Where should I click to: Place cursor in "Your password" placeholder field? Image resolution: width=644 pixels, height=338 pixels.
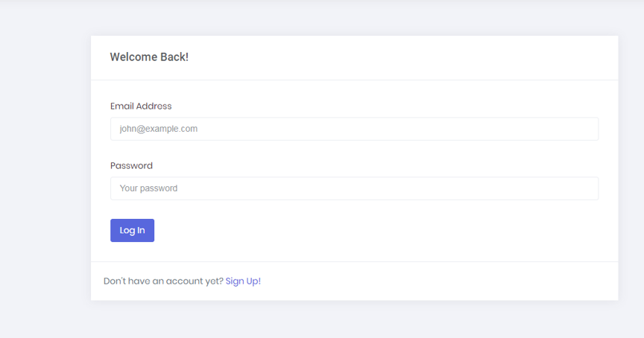[x=355, y=188]
